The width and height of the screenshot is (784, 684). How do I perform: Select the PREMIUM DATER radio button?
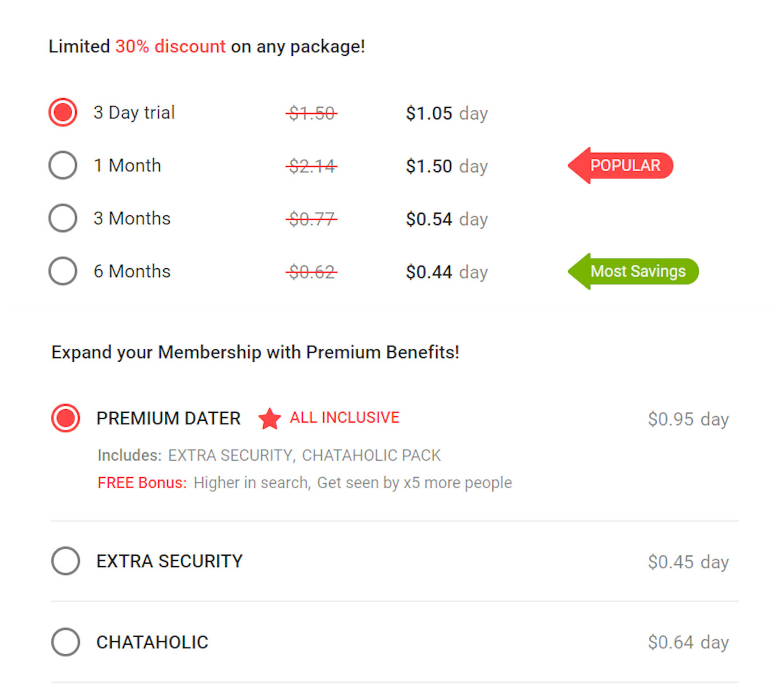point(66,418)
